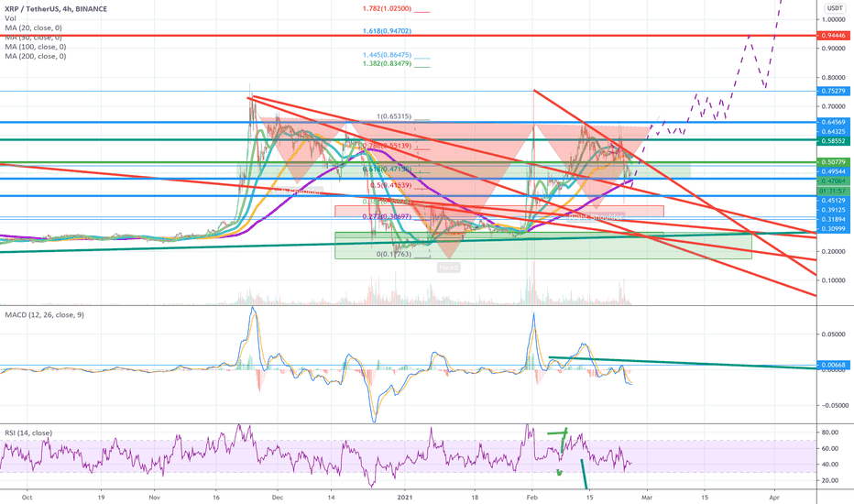854x504 pixels.
Task: Click the 0.90000 price scale tick
Action: (x=833, y=49)
